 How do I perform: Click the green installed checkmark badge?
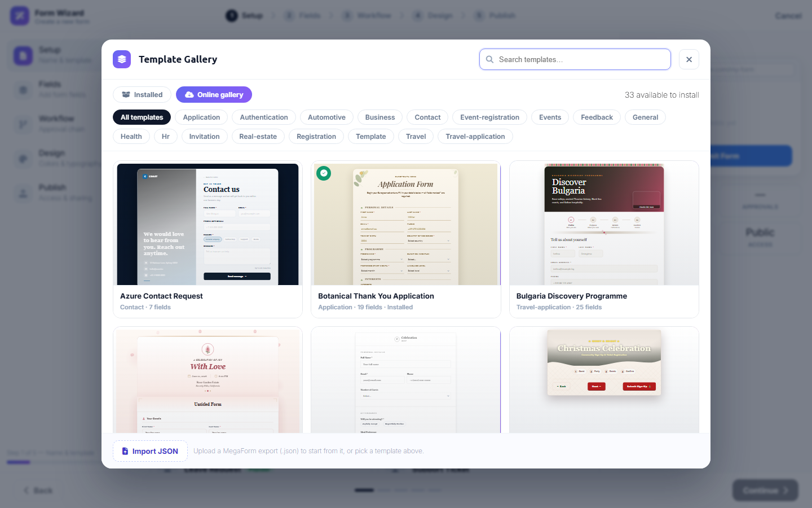(324, 173)
